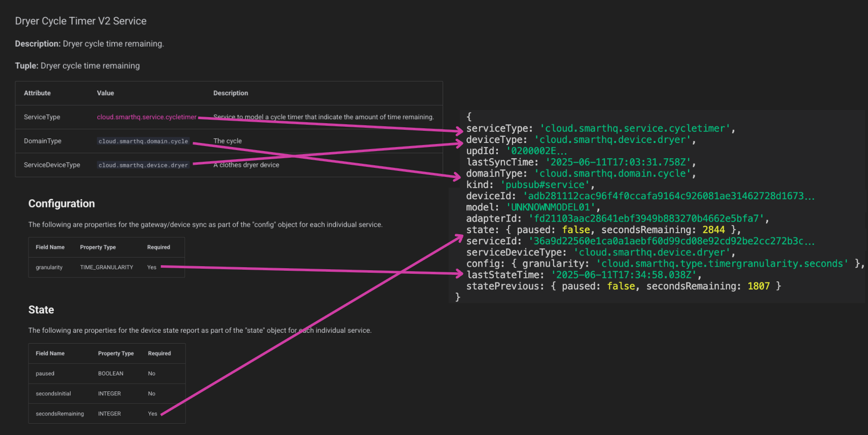Click the deviceType line in JSON output
Image resolution: width=868 pixels, height=435 pixels.
581,140
